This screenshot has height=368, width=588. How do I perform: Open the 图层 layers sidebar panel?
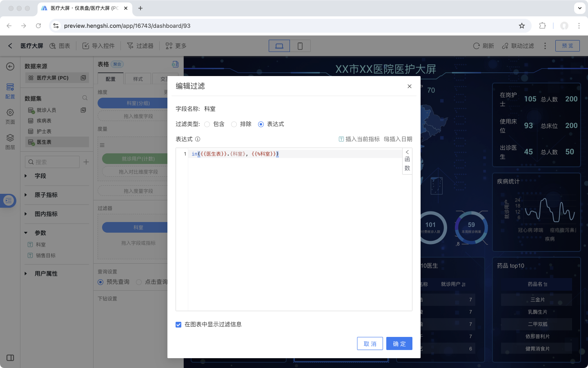tap(10, 141)
